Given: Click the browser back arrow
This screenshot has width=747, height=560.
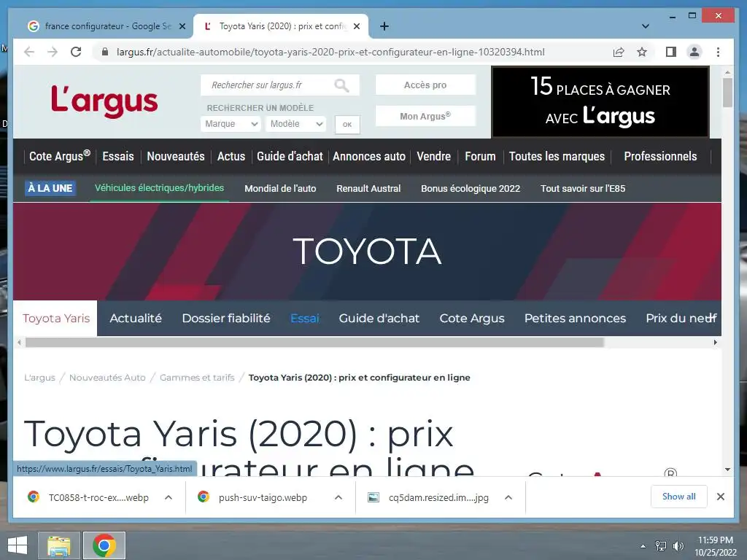Looking at the screenshot, I should point(29,52).
